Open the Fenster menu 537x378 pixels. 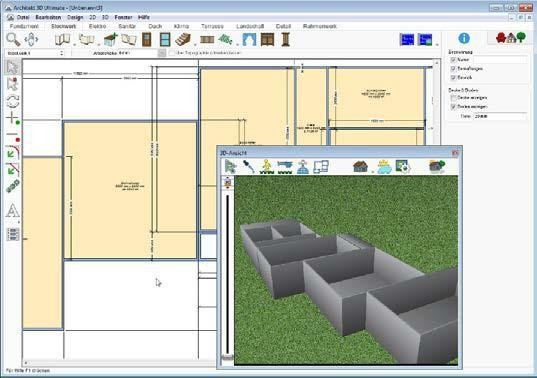coord(123,17)
